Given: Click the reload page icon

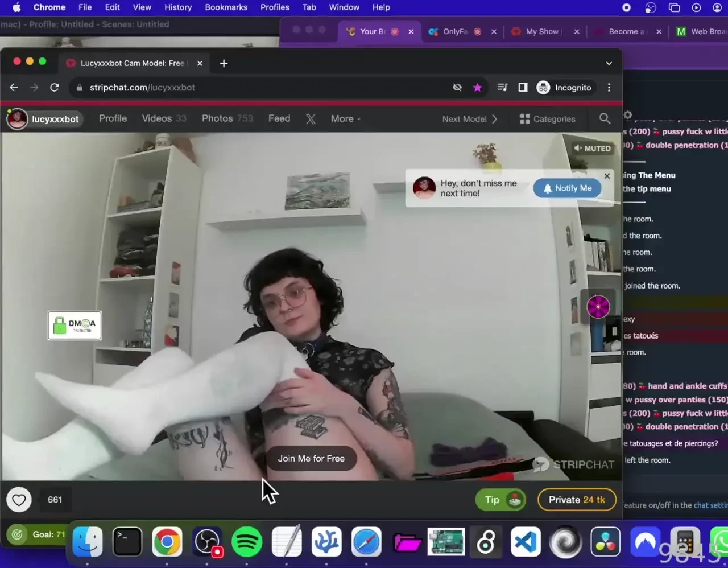Looking at the screenshot, I should (55, 87).
